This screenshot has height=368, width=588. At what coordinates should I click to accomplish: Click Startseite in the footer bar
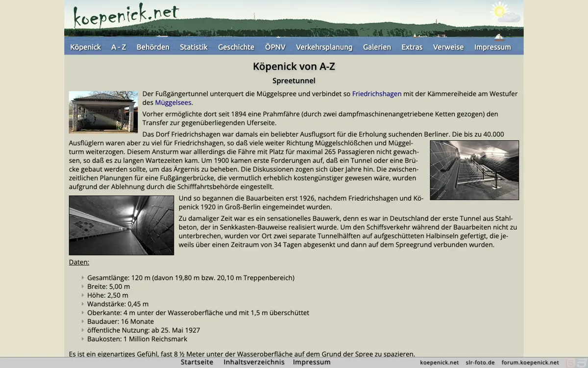[x=197, y=362]
